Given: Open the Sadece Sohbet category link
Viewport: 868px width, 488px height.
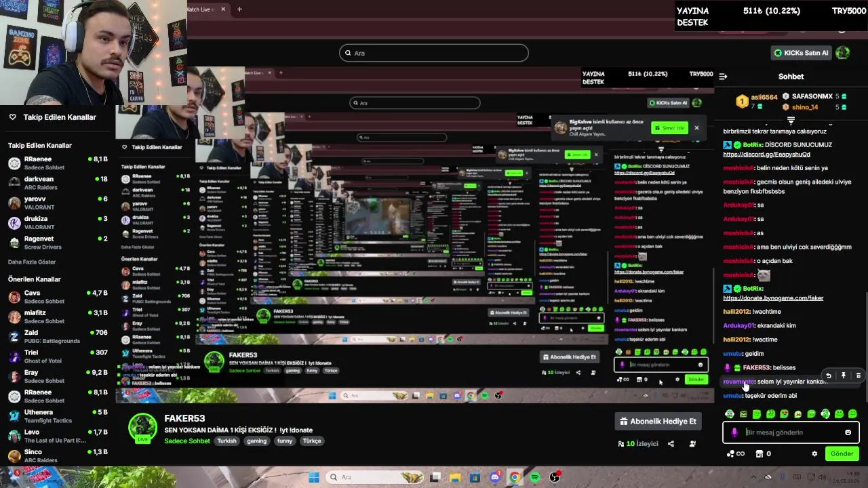Looking at the screenshot, I should (187, 441).
